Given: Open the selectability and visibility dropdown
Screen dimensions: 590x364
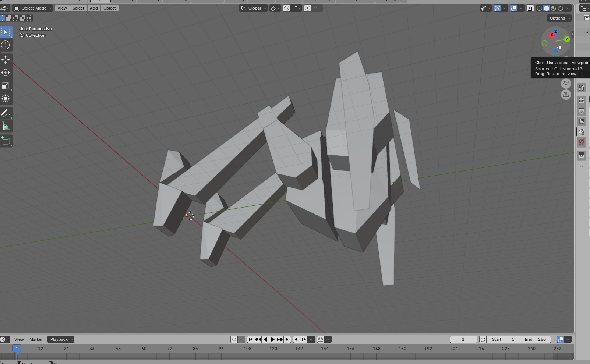Looking at the screenshot, I should (486, 8).
